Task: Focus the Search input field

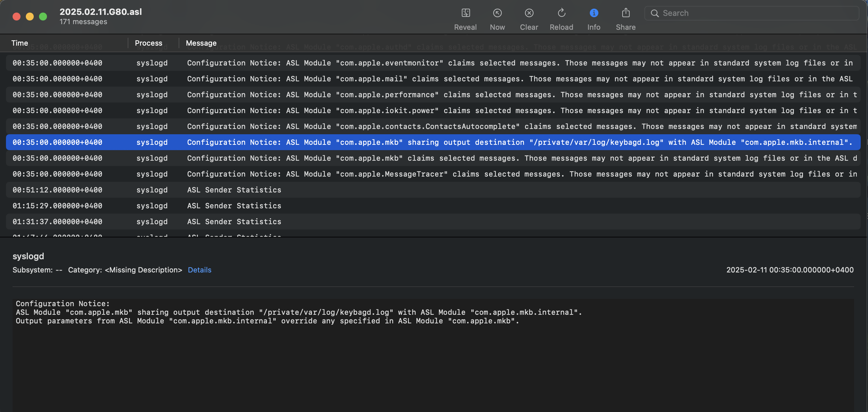Action: [752, 13]
